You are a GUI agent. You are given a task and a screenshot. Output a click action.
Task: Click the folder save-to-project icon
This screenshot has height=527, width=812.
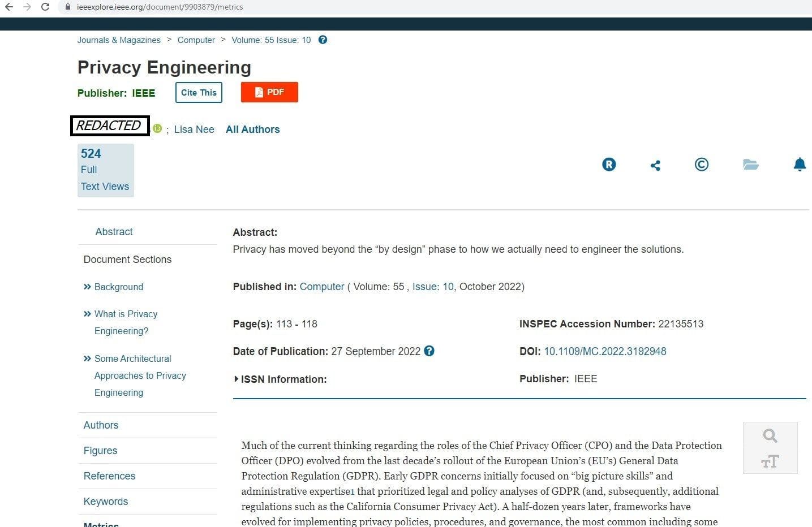(x=750, y=165)
